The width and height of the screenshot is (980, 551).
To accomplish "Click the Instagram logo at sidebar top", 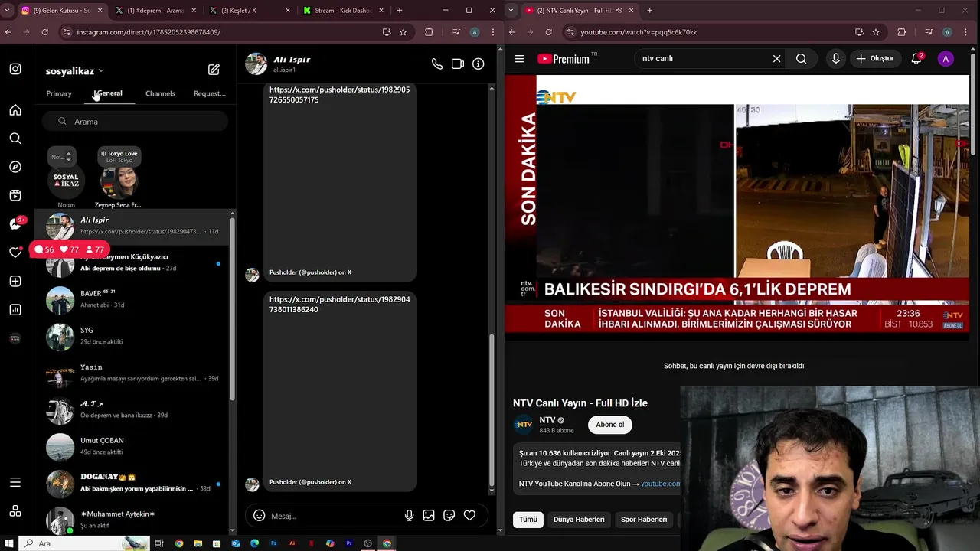I will point(15,69).
